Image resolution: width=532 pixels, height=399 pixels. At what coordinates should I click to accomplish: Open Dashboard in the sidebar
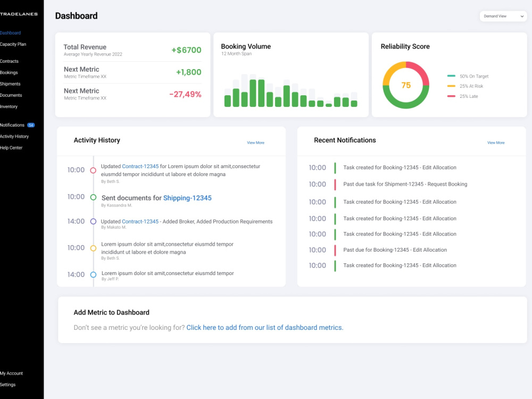click(11, 33)
